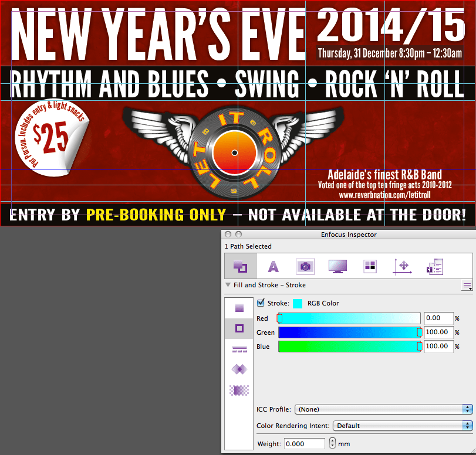
Task: Open the Position axes inspector icon
Action: point(403,267)
